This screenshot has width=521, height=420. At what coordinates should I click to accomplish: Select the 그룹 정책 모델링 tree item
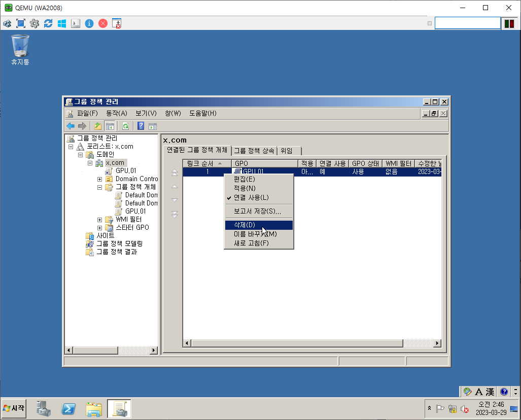point(119,243)
